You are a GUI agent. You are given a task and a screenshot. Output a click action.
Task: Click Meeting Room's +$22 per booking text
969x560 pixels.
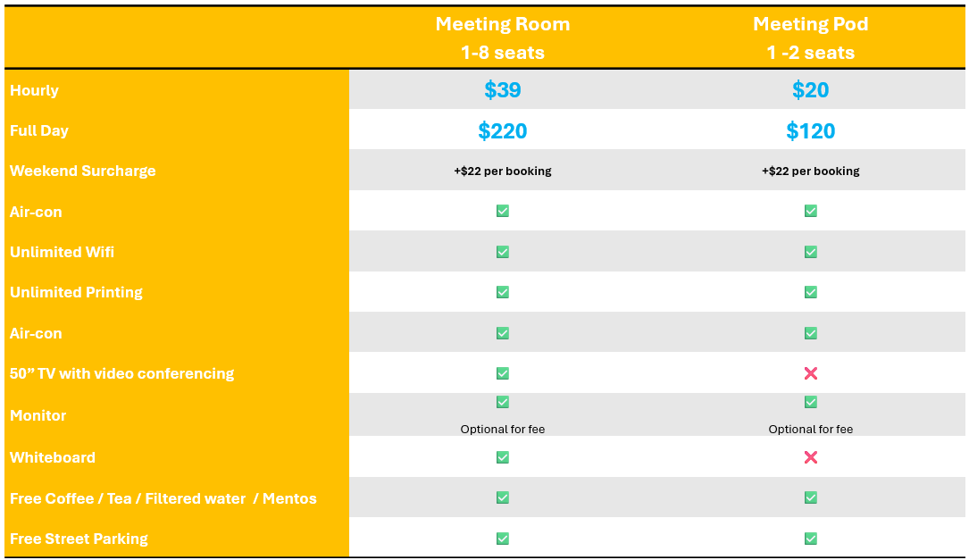pos(503,171)
